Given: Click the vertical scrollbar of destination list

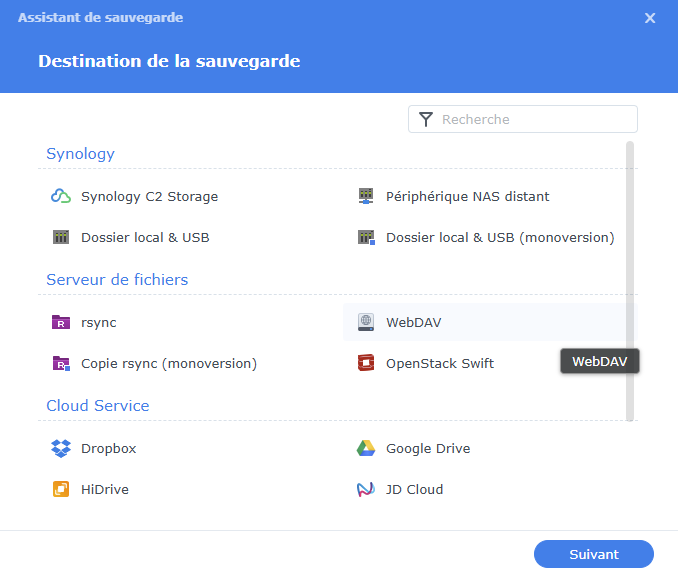Looking at the screenshot, I should (x=630, y=281).
